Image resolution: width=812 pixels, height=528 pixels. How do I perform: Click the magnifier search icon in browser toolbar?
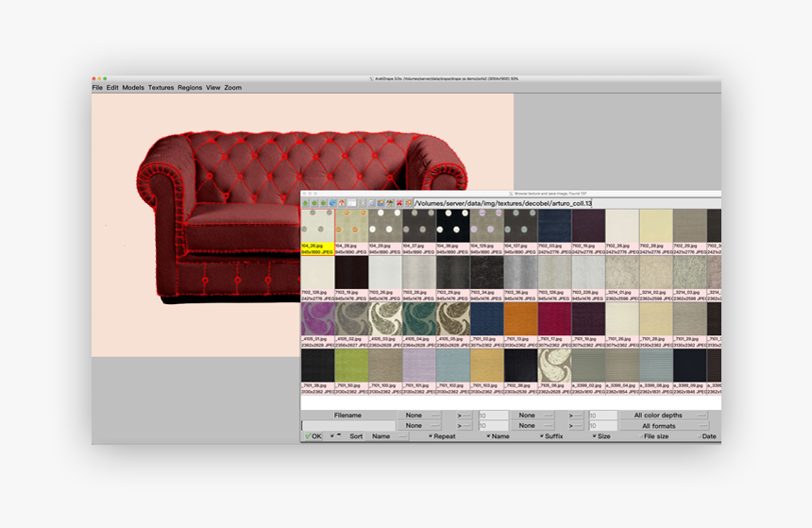[372, 203]
